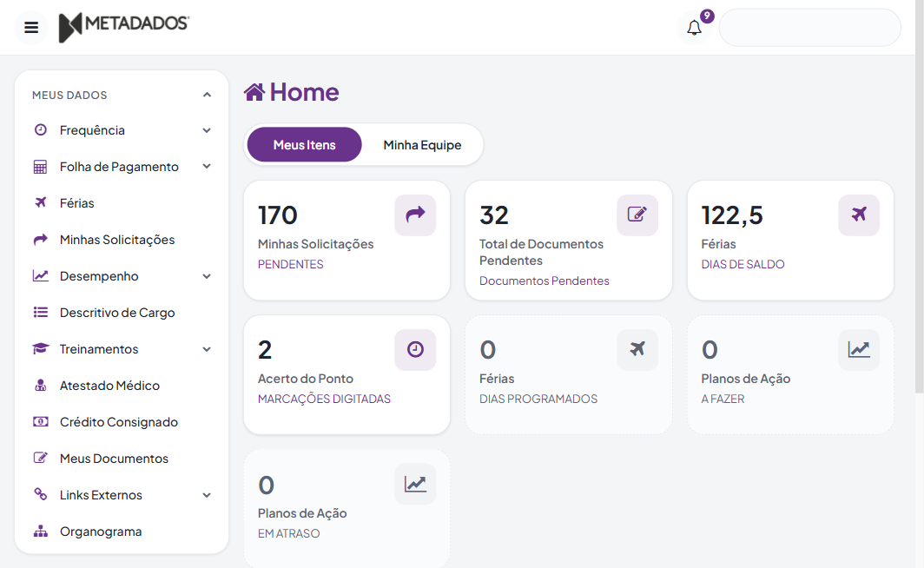Click chart icon on Planos de Ação em atraso card
924x568 pixels.
[x=415, y=485]
